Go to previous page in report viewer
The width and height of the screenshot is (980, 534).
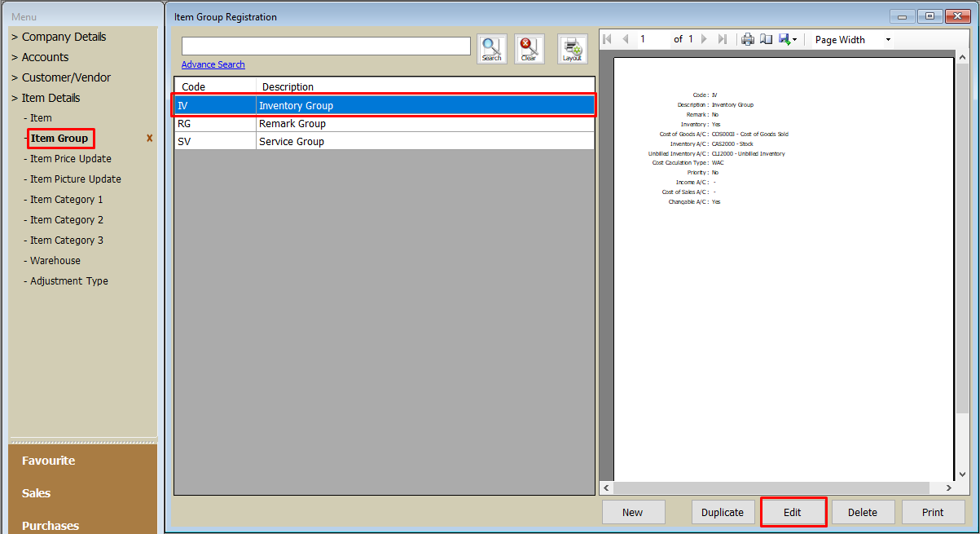point(626,39)
